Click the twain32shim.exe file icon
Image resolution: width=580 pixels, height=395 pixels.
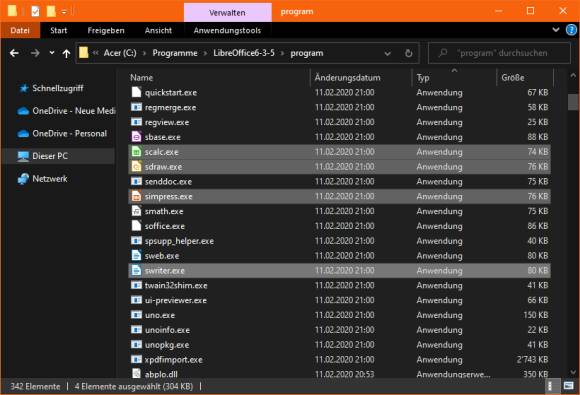point(136,285)
